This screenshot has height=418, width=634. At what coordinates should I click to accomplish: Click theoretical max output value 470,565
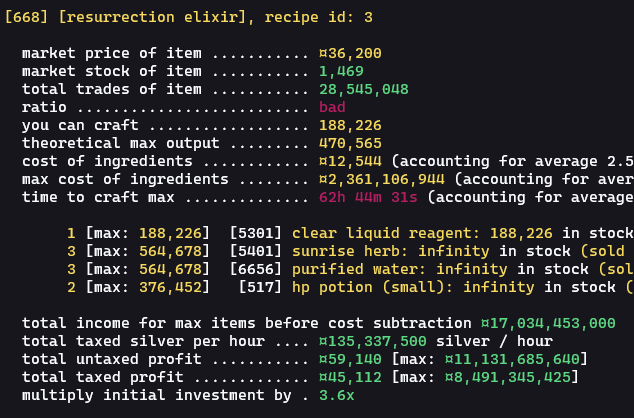[x=350, y=143]
